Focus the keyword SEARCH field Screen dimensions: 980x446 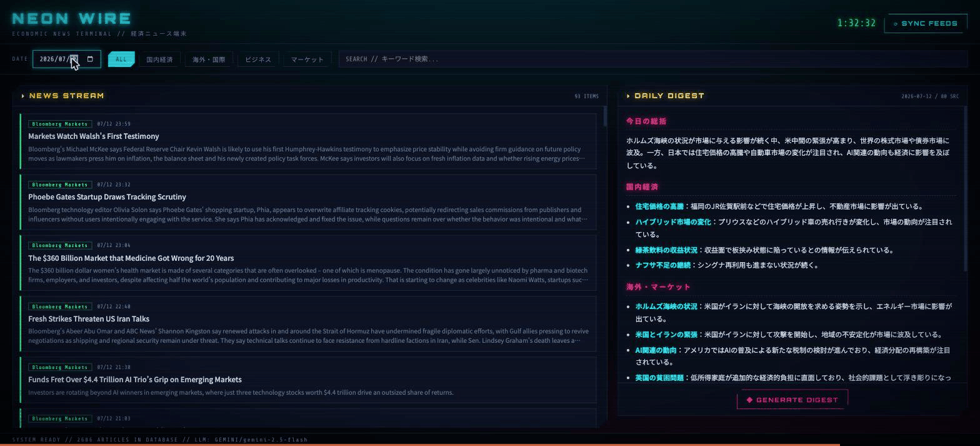(653, 59)
